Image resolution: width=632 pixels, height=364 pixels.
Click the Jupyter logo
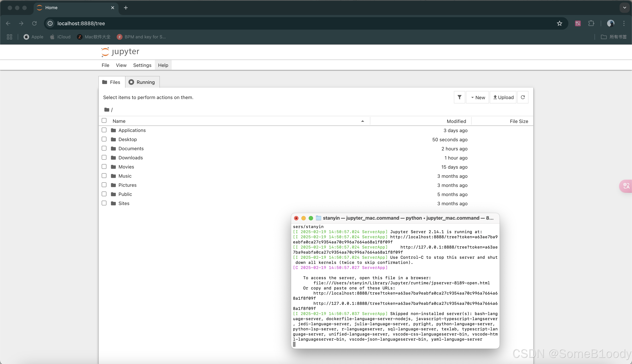120,52
